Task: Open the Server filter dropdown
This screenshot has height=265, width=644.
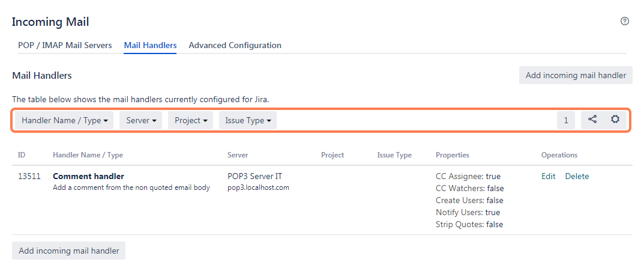Action: 141,120
